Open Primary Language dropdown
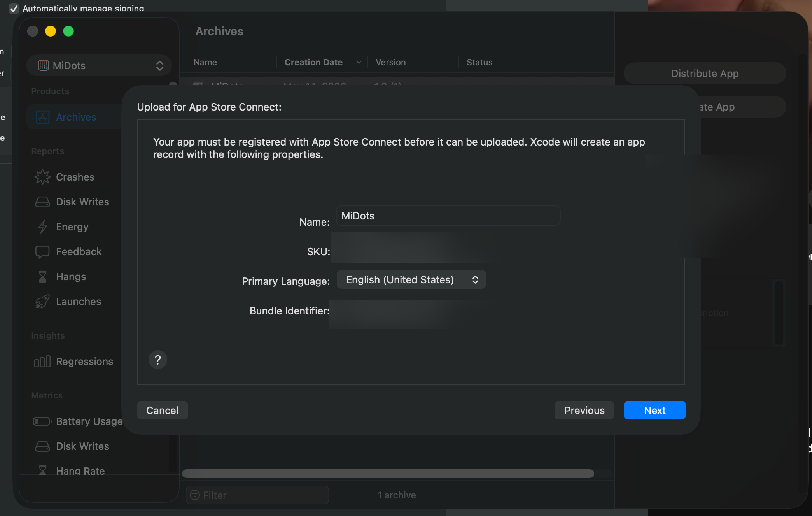Image resolution: width=812 pixels, height=516 pixels. tap(411, 279)
